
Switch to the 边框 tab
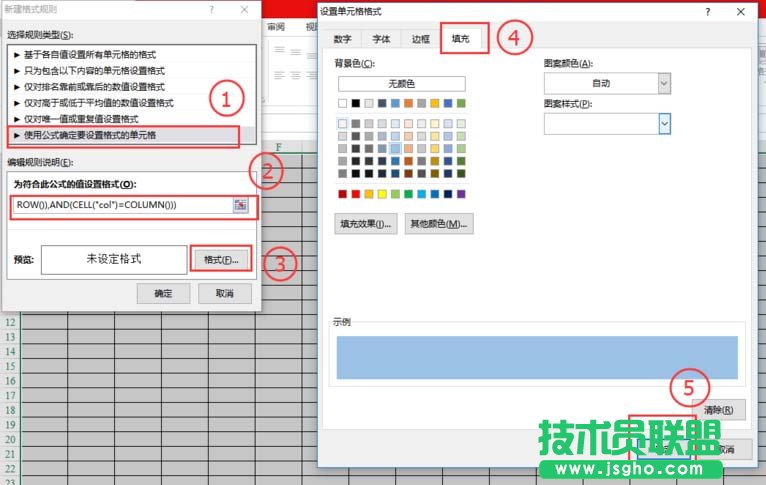(x=420, y=39)
